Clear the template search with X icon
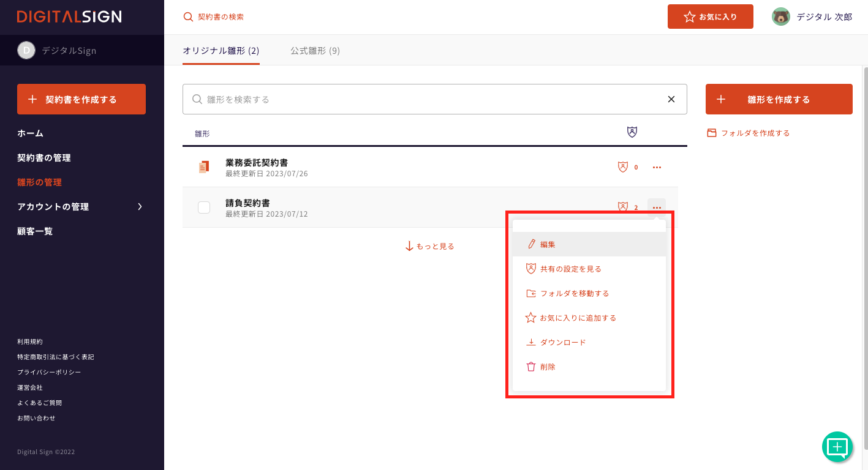The image size is (868, 470). [x=671, y=99]
